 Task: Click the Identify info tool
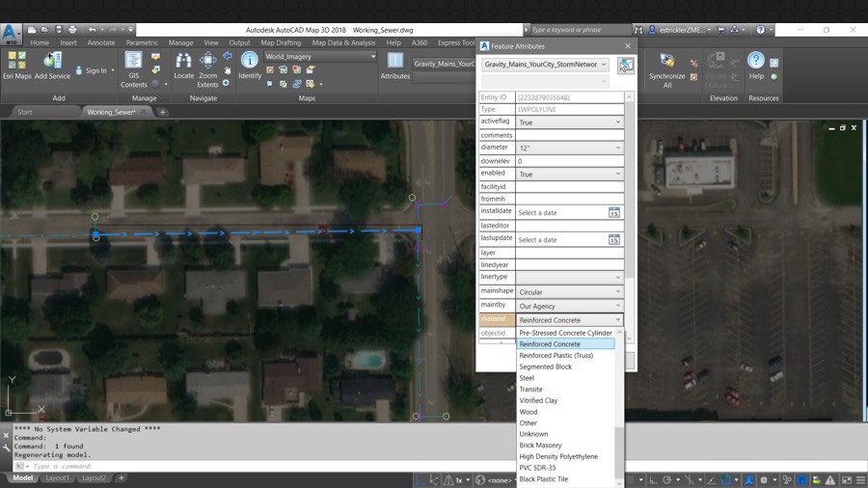tap(250, 66)
